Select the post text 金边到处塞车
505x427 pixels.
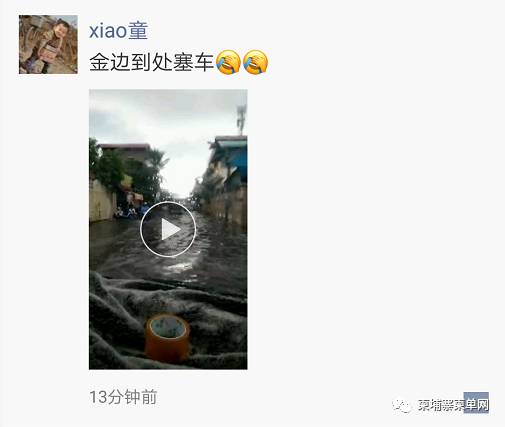click(152, 62)
